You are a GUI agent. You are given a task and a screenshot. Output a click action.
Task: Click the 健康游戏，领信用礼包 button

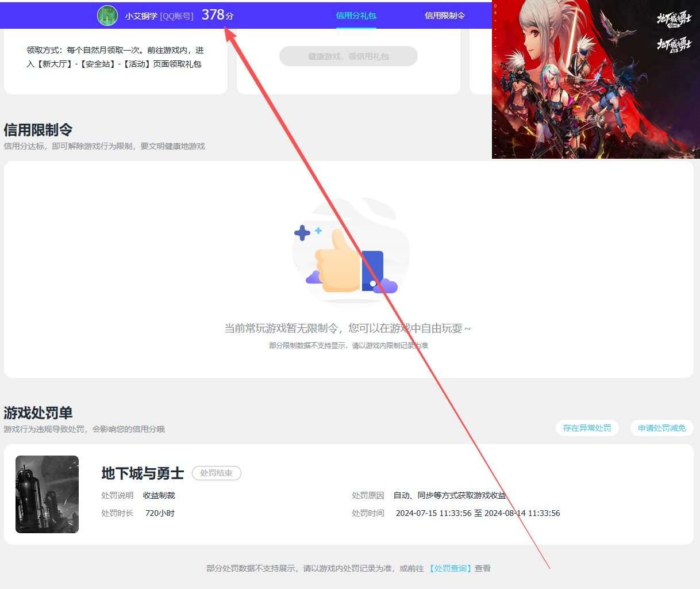coord(348,56)
